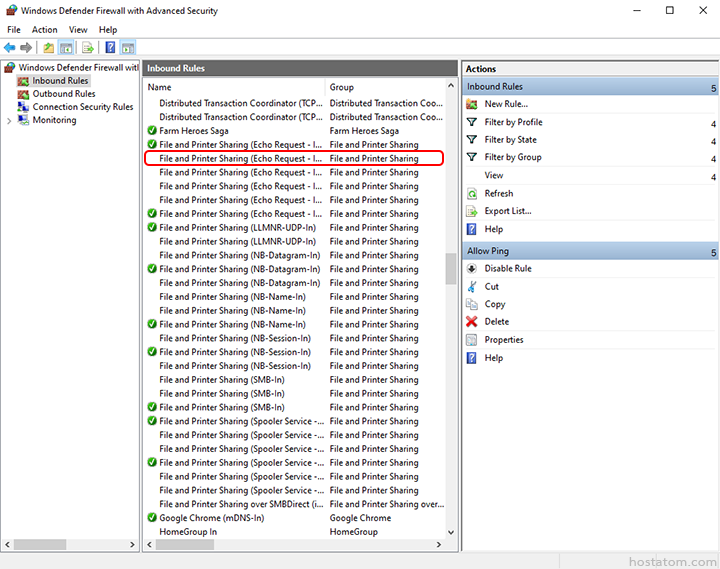Screen dimensions: 720x569
Task: Click the Up one level folder icon
Action: 48,47
